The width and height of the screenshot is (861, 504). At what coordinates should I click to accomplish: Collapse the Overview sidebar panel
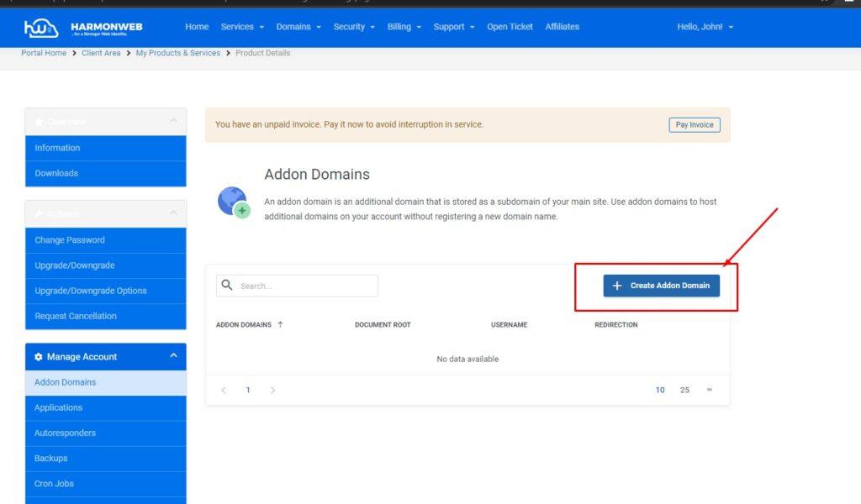(173, 122)
